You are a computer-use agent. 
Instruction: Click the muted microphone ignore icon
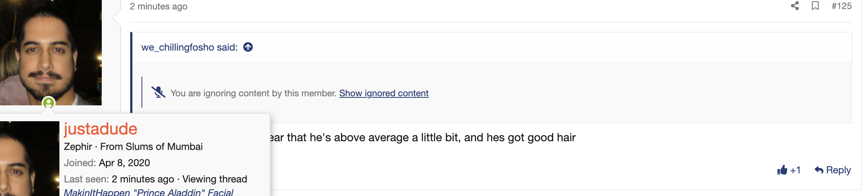[159, 92]
